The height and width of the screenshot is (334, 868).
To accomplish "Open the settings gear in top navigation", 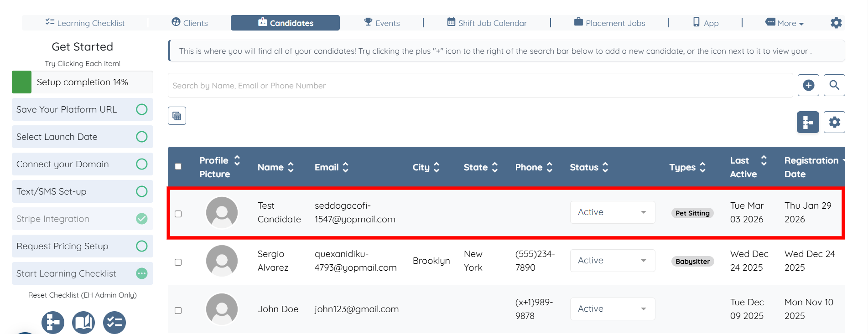I will [836, 23].
